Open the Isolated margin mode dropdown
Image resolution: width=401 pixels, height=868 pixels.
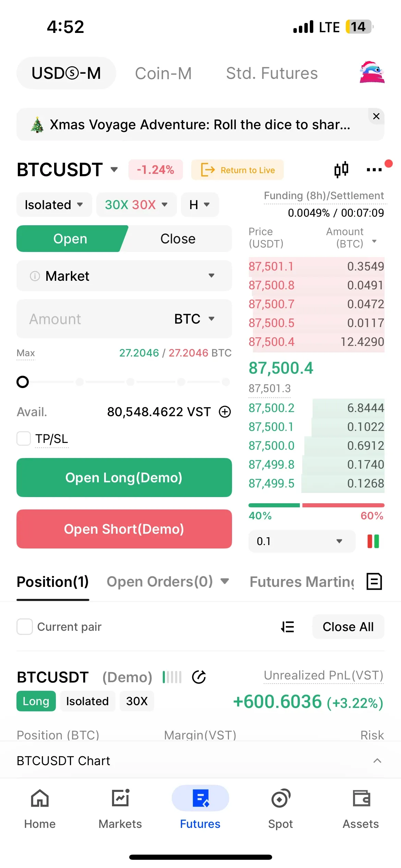[x=54, y=205]
